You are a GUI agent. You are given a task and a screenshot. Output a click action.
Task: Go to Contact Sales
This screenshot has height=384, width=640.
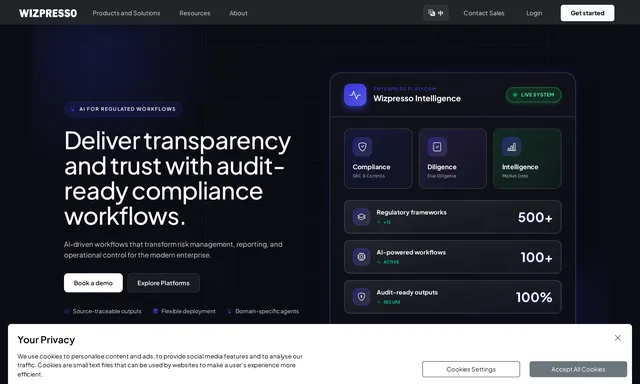coord(484,13)
